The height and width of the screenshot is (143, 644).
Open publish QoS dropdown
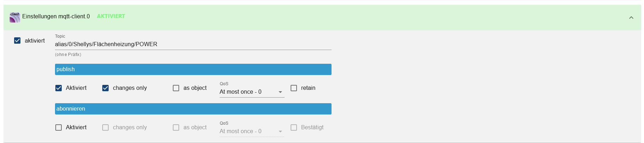(252, 92)
